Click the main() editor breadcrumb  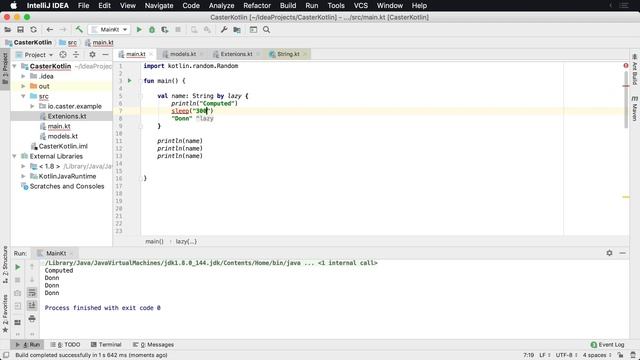click(154, 242)
